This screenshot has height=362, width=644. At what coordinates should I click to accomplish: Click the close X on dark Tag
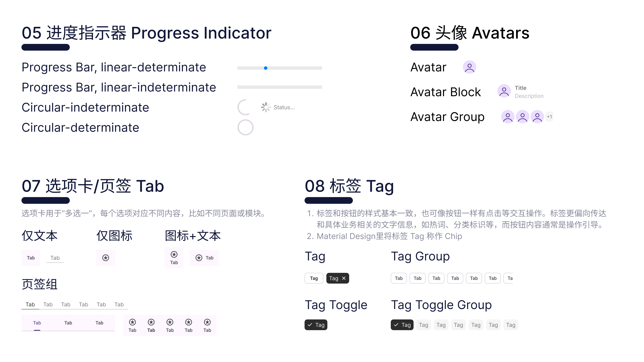pos(344,278)
